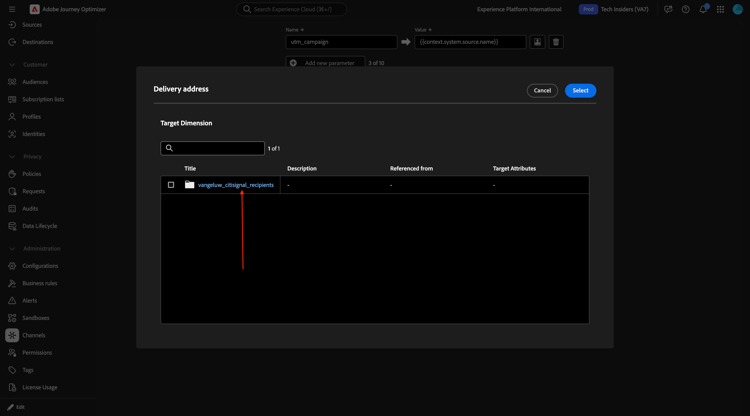
Task: Click Experience Platform International organization name
Action: [x=519, y=9]
